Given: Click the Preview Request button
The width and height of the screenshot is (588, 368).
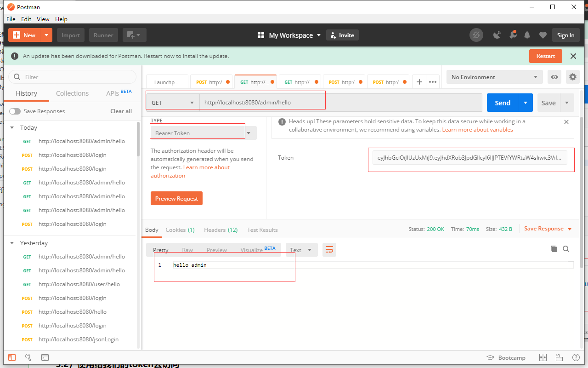Looking at the screenshot, I should (x=176, y=198).
